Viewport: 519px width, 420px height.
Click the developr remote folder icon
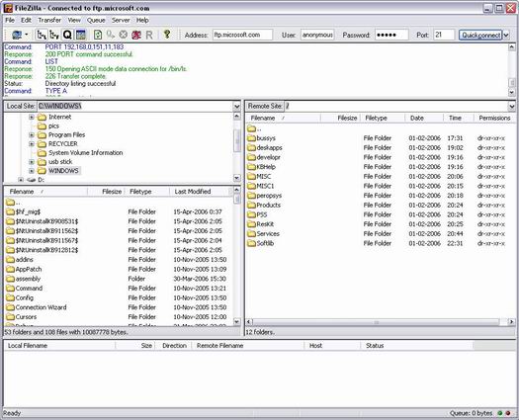click(x=251, y=157)
